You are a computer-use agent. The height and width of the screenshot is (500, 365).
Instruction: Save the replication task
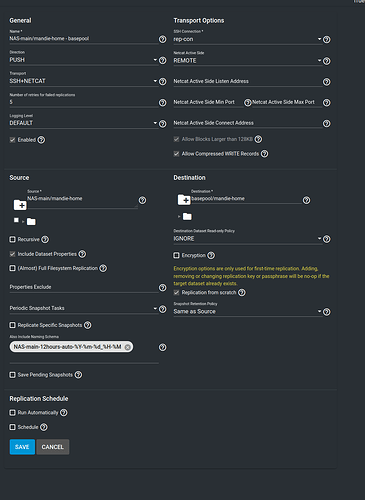tap(22, 447)
